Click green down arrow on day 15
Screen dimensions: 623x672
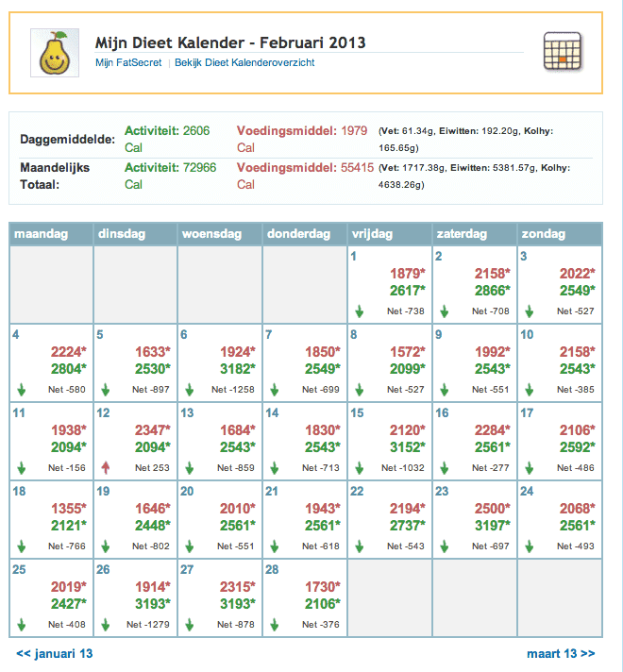(360, 468)
